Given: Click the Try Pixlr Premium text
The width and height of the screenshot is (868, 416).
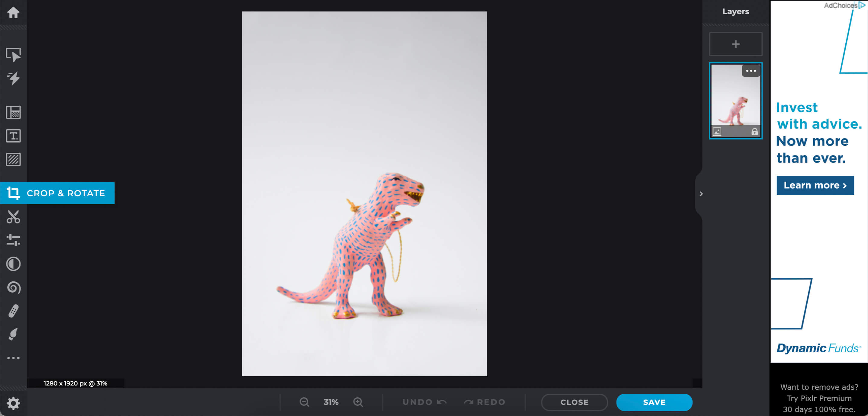Looking at the screenshot, I should click(x=819, y=398).
